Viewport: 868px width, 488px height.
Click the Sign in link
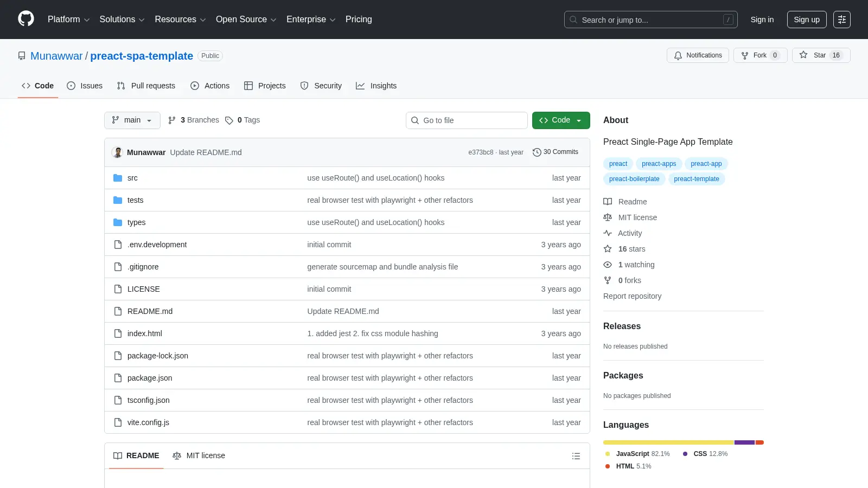[x=762, y=20]
